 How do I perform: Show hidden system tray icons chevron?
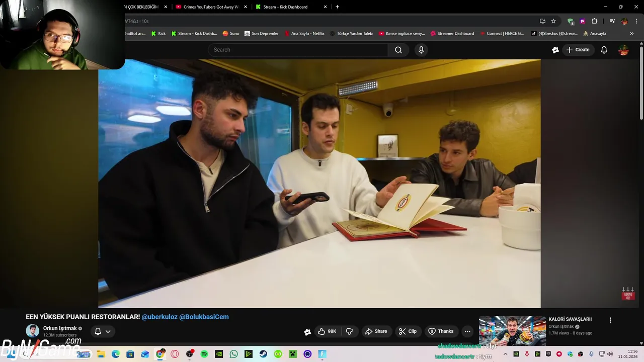pos(506,354)
